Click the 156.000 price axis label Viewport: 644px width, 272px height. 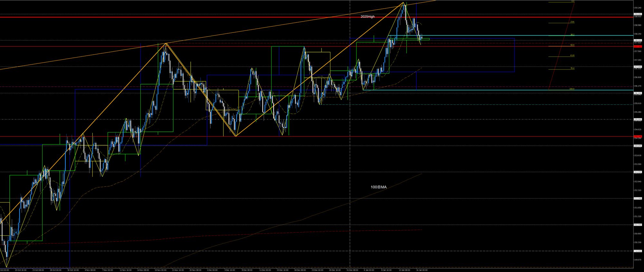(x=638, y=93)
